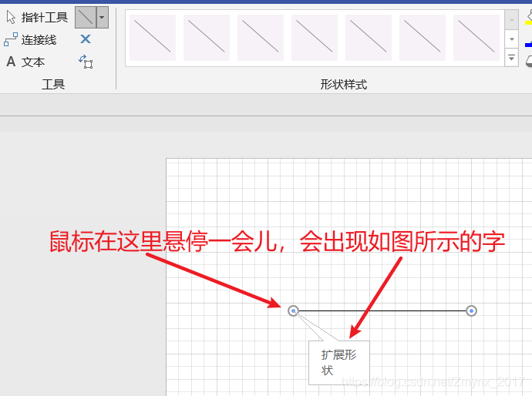Viewport: 532px width, 396px height.
Task: Open the drawing tool shape dropdown arrow
Action: [x=103, y=17]
